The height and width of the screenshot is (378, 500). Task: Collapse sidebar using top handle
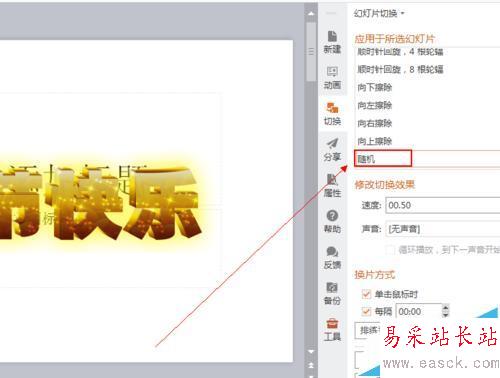click(331, 13)
